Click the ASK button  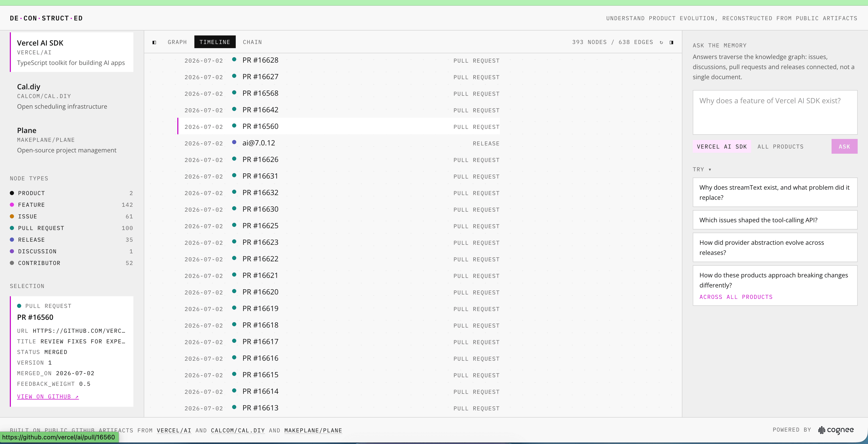click(844, 146)
